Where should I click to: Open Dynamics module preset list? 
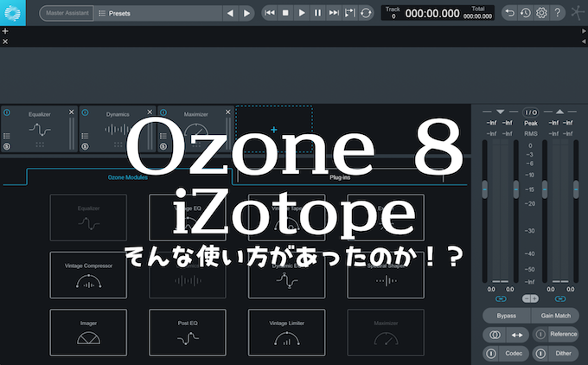pos(85,136)
